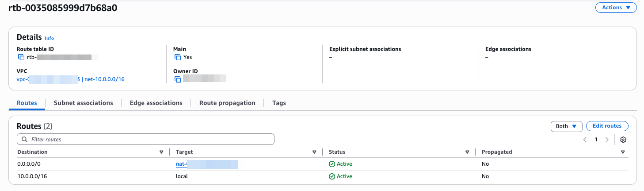
Task: Copy the route table ID with copy icon
Action: 21,57
